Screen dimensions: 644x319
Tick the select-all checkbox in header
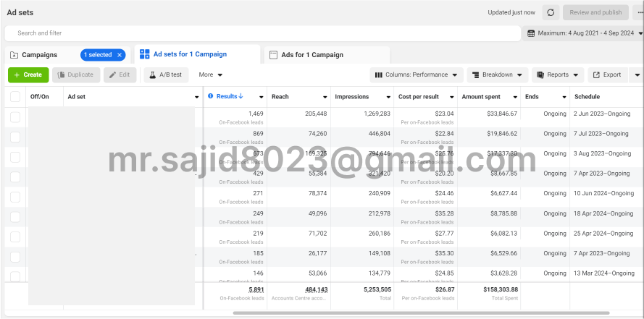point(15,97)
